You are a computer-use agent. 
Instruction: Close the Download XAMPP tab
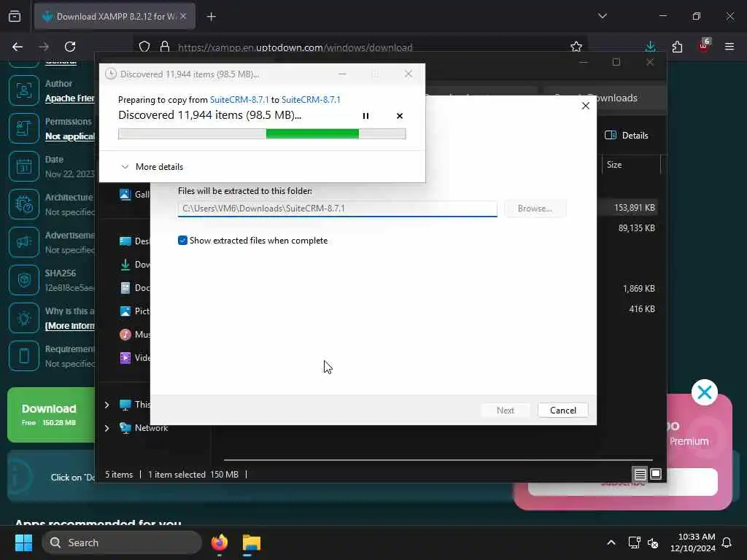[x=183, y=16]
